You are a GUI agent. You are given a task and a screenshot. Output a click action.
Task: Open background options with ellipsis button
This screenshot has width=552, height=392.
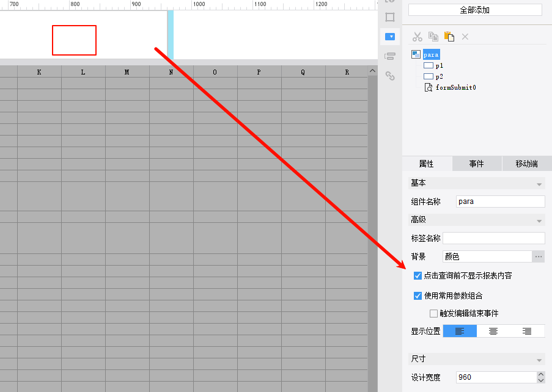tap(539, 256)
